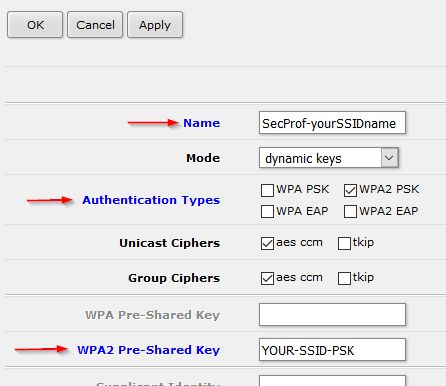Image resolution: width=446 pixels, height=386 pixels.
Task: Select the Unicast Ciphers label
Action: pos(170,243)
